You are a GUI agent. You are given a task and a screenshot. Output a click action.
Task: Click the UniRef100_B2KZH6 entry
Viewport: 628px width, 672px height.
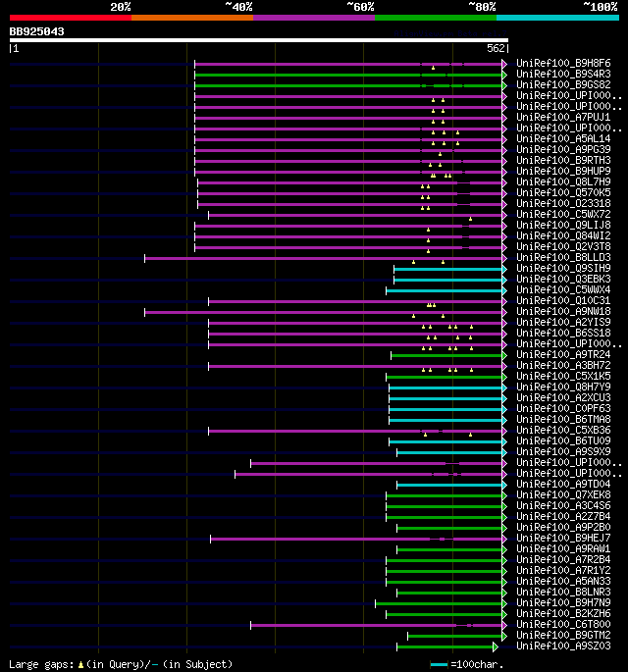pos(563,614)
